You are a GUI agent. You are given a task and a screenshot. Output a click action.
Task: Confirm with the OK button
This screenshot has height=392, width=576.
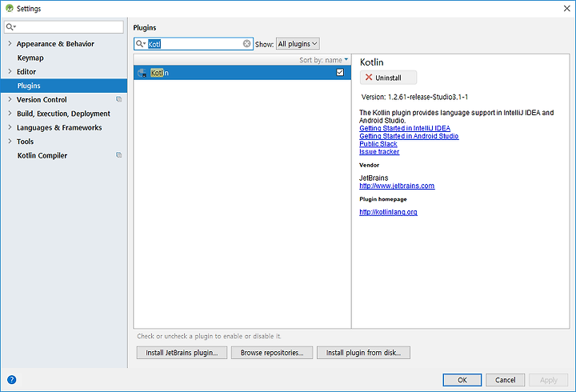[x=462, y=380]
